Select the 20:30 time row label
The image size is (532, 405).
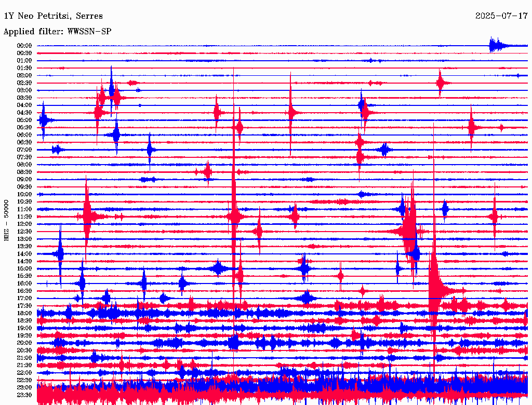[x=24, y=350]
